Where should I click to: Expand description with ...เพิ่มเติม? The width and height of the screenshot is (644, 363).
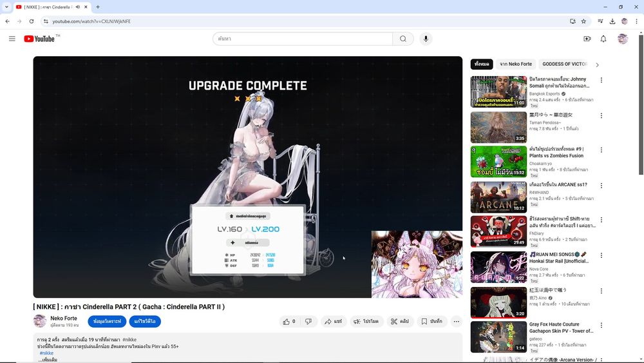48,360
